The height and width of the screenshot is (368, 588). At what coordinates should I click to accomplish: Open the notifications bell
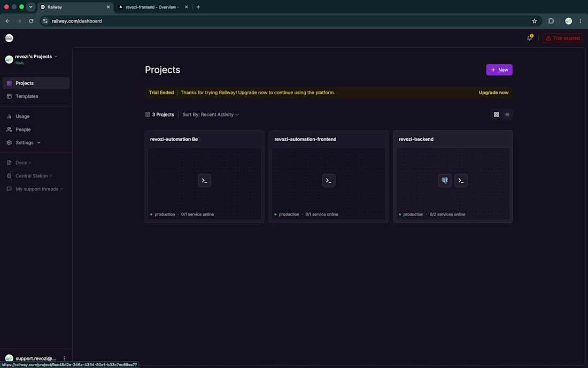(530, 38)
